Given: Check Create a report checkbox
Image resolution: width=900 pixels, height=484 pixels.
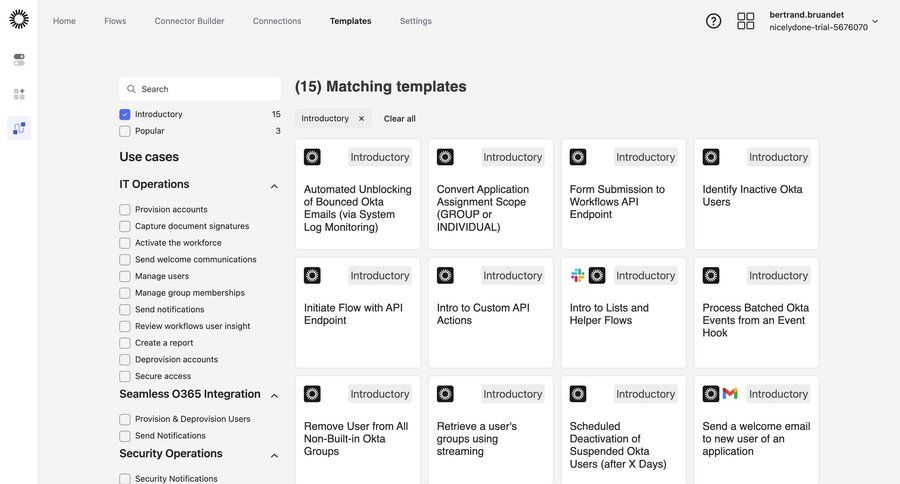Looking at the screenshot, I should [x=125, y=343].
